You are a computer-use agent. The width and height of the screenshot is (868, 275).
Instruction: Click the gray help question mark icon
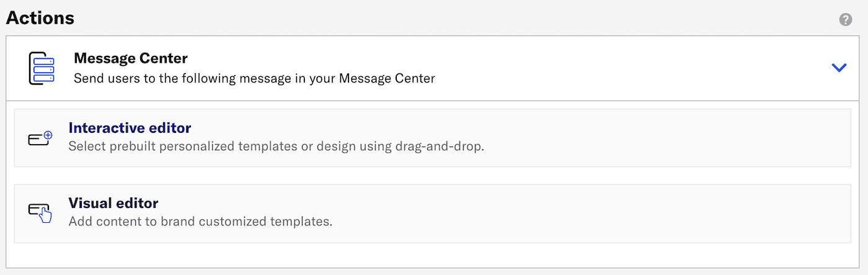pyautogui.click(x=846, y=20)
